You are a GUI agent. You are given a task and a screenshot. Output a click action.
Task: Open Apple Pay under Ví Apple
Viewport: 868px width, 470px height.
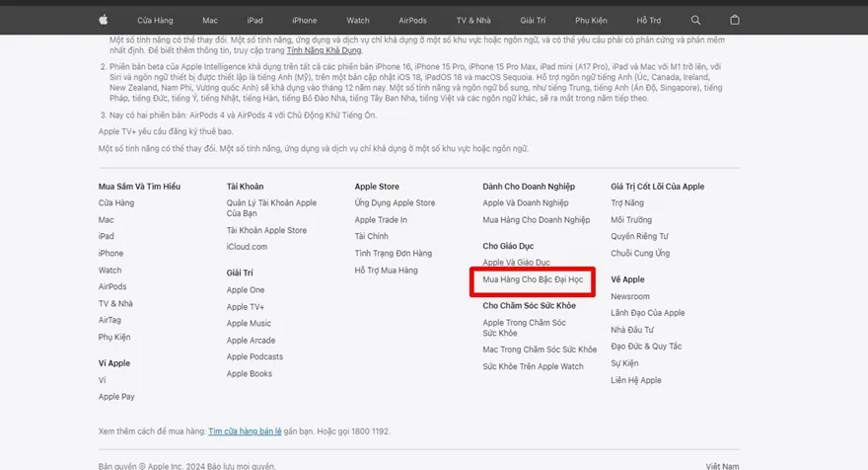(x=116, y=397)
